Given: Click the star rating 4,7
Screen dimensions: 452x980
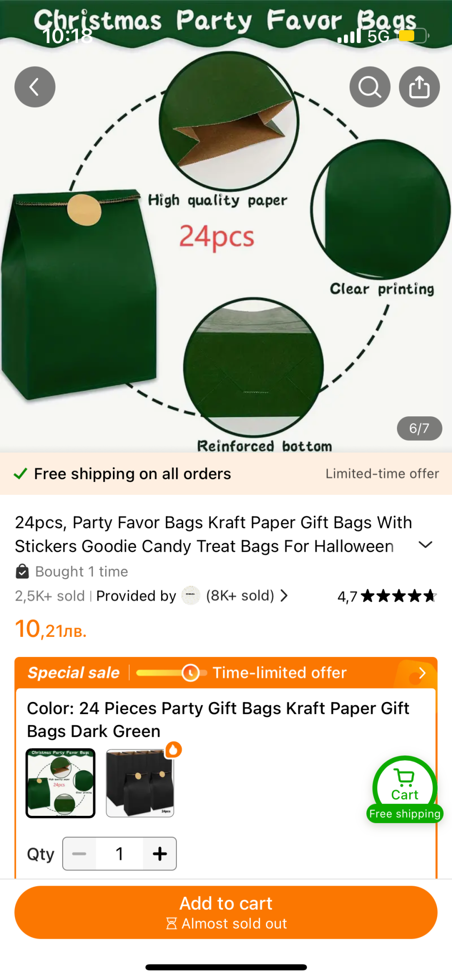Looking at the screenshot, I should 386,596.
